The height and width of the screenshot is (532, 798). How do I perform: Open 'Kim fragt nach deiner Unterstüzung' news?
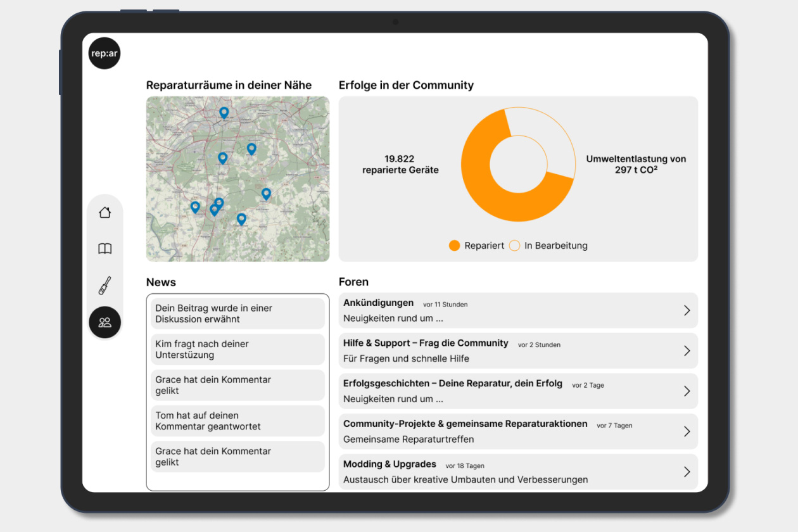237,350
